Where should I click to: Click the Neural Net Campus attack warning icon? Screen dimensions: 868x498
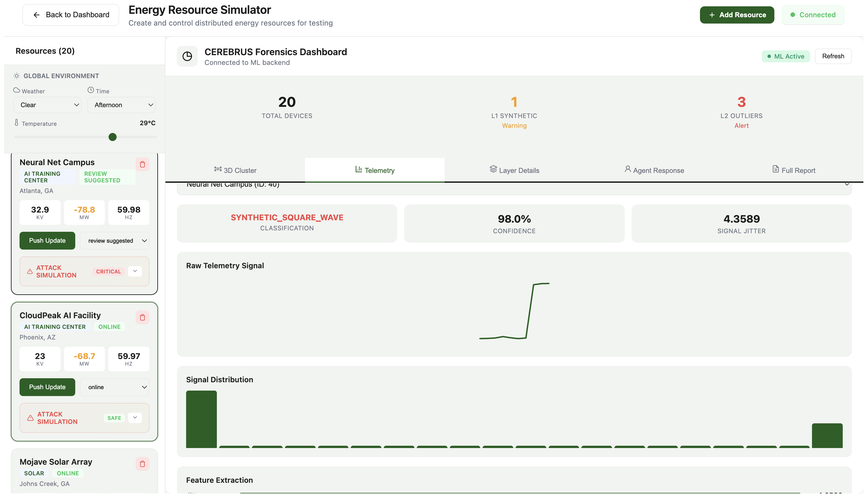tap(30, 272)
